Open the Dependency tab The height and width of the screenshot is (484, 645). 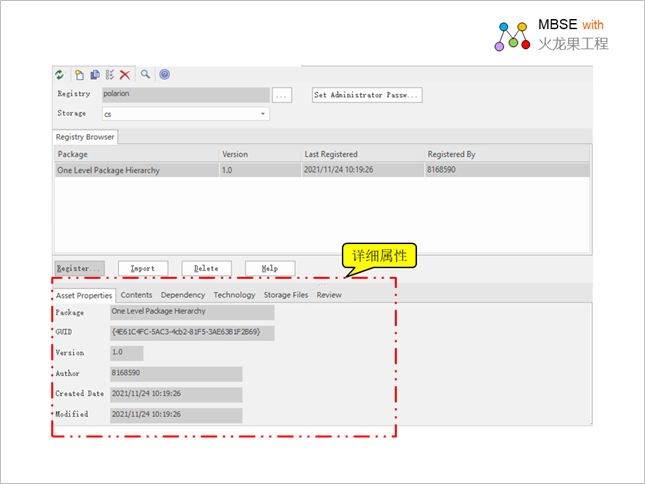[183, 295]
